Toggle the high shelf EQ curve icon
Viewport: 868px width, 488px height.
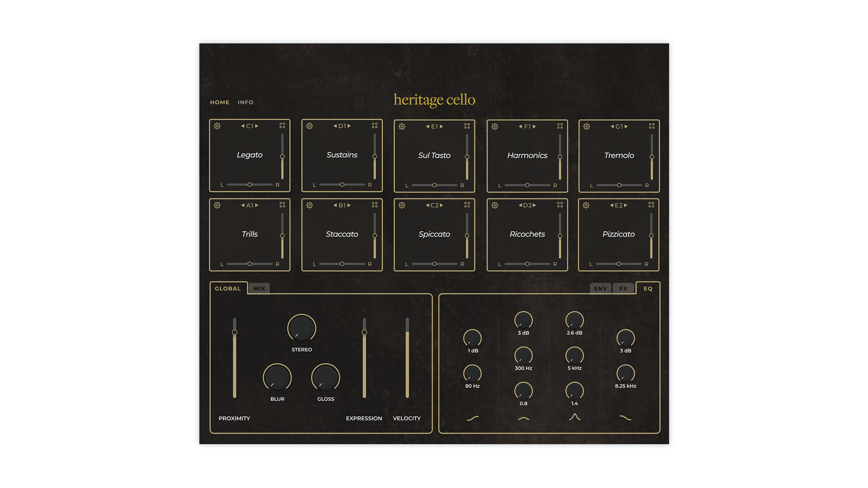point(625,418)
